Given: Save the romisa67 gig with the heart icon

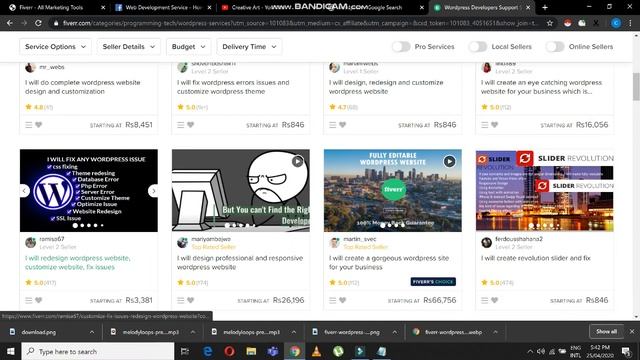Looking at the screenshot, I should tap(38, 300).
